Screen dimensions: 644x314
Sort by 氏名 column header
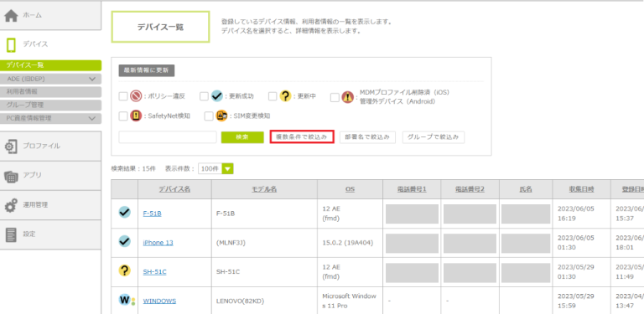(x=526, y=189)
